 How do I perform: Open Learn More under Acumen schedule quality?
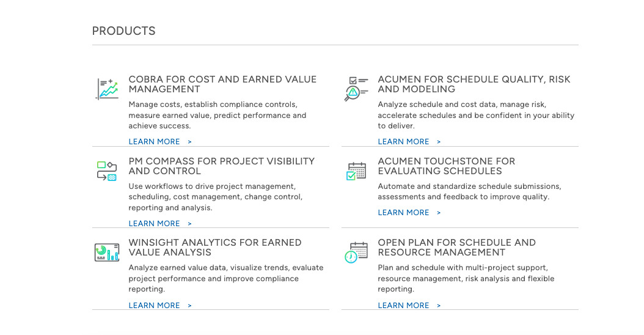click(x=409, y=141)
